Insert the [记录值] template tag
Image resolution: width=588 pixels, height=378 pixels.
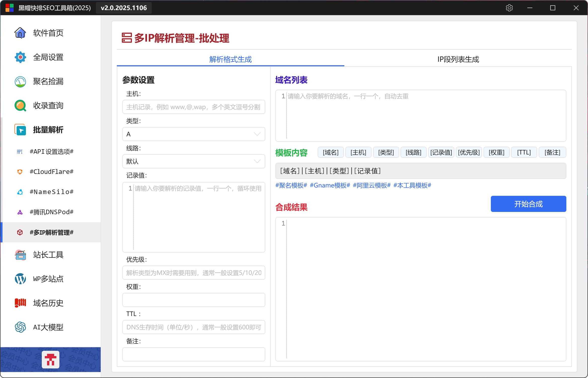point(441,152)
